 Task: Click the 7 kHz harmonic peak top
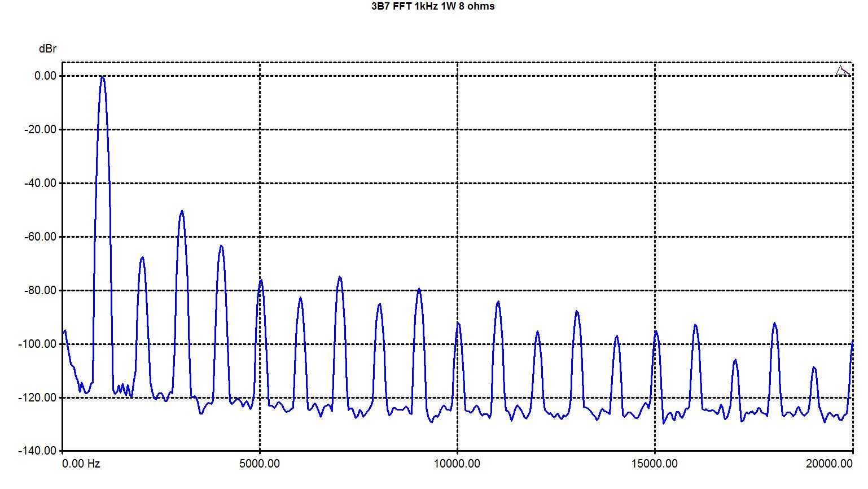coord(339,277)
